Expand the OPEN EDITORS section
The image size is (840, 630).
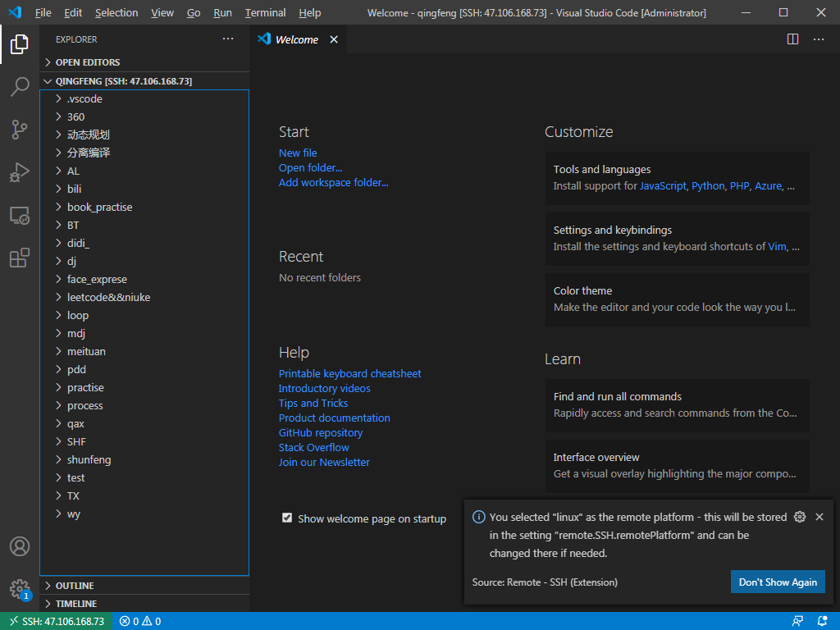[87, 62]
